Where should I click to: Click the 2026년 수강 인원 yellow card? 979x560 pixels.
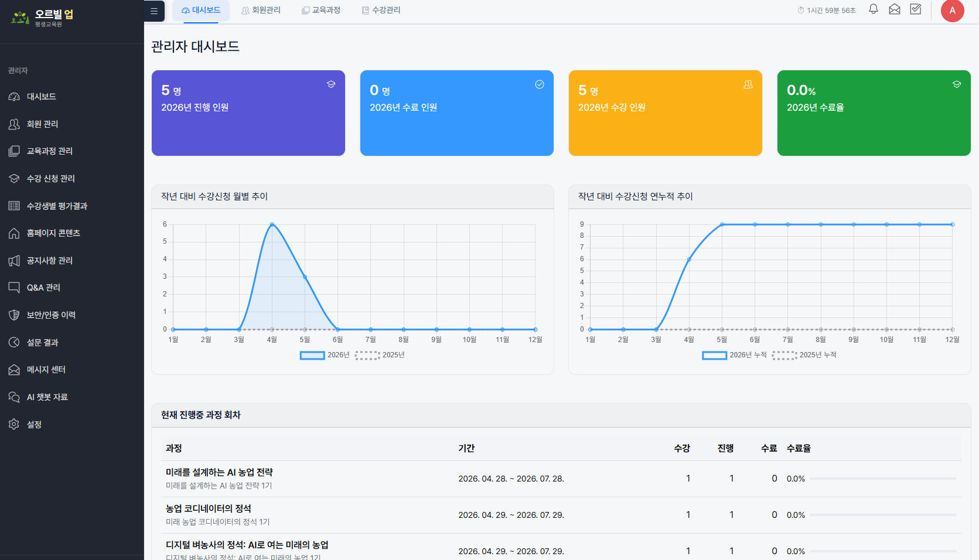click(666, 113)
